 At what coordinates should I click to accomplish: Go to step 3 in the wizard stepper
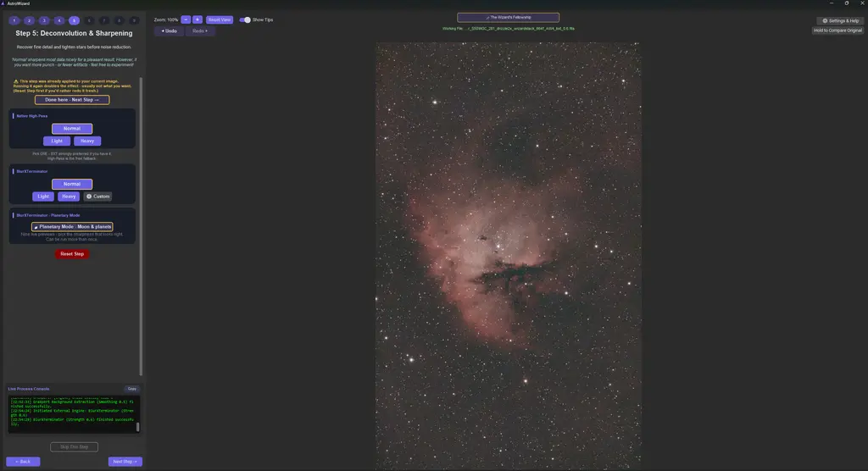click(x=44, y=20)
